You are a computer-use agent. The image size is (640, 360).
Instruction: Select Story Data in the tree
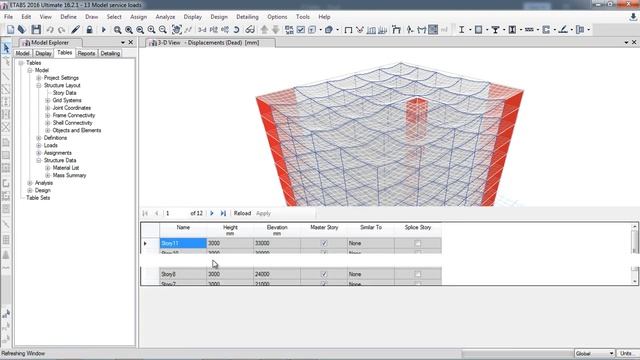(x=64, y=93)
